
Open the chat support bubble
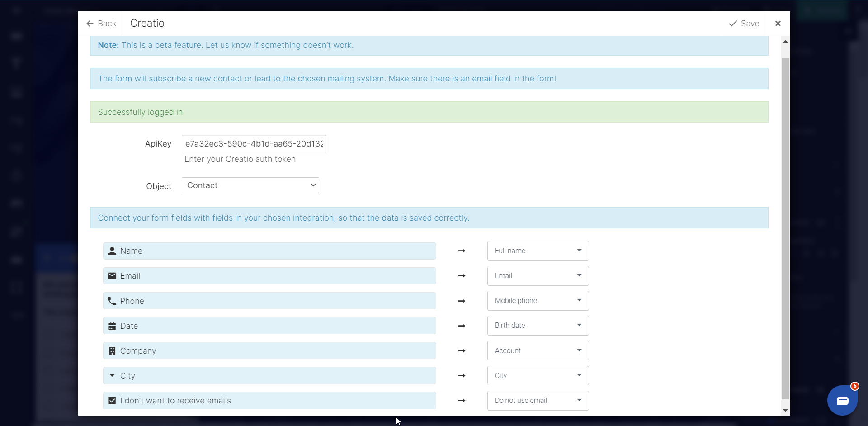pos(842,400)
